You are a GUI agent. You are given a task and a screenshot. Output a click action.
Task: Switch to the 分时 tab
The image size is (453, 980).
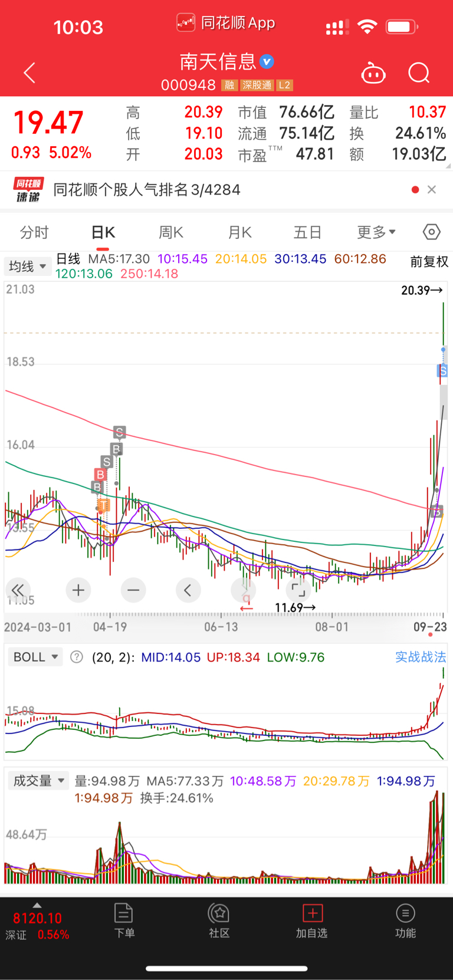[x=34, y=232]
